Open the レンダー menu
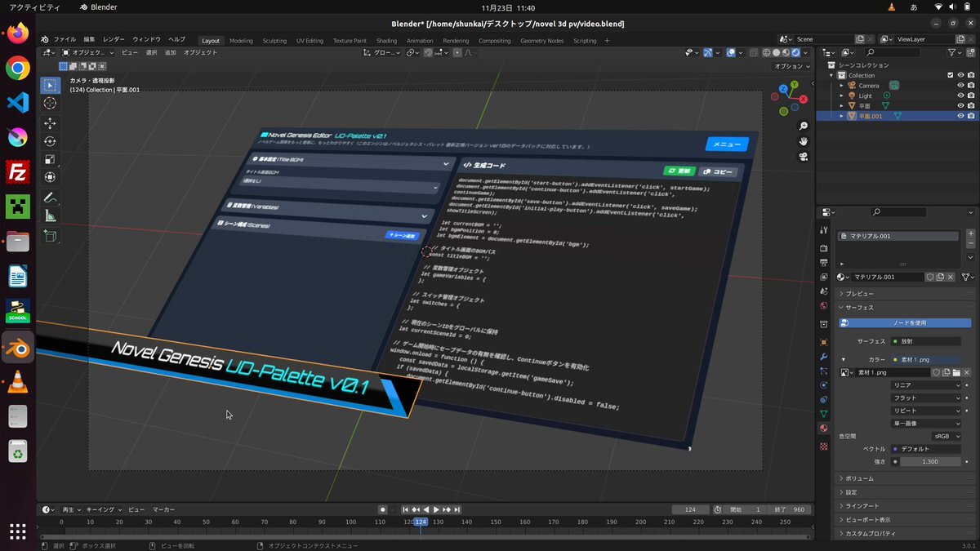The image size is (980, 551). [114, 39]
